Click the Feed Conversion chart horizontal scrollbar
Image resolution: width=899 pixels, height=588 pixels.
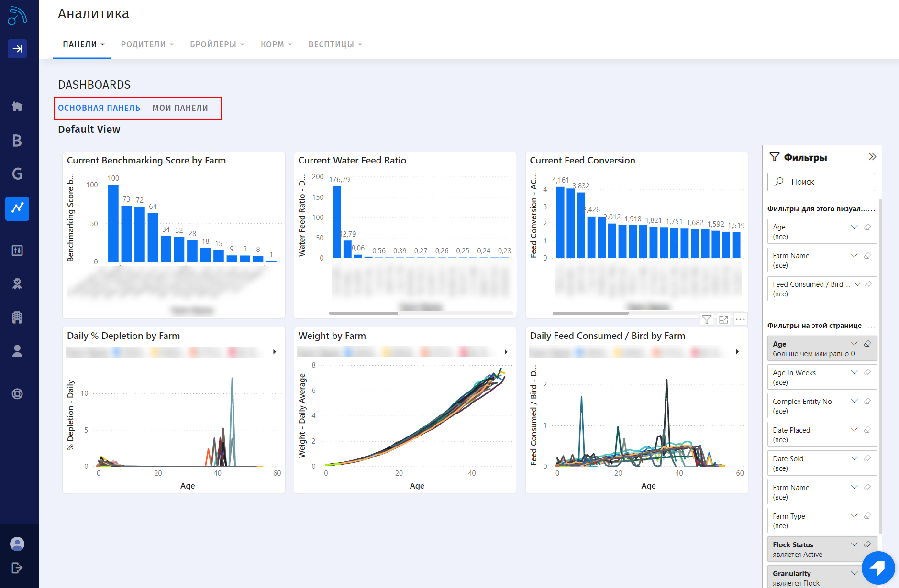click(x=590, y=314)
